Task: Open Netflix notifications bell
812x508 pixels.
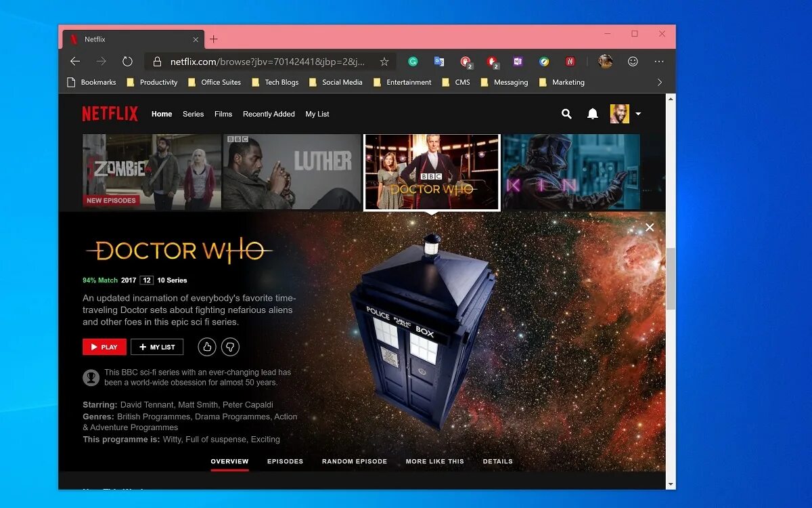Action: point(593,114)
